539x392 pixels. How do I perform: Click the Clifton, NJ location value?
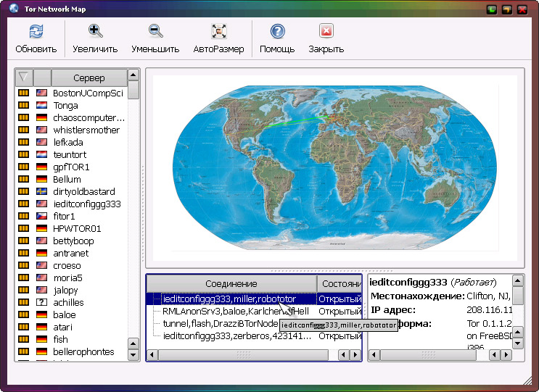(x=488, y=296)
